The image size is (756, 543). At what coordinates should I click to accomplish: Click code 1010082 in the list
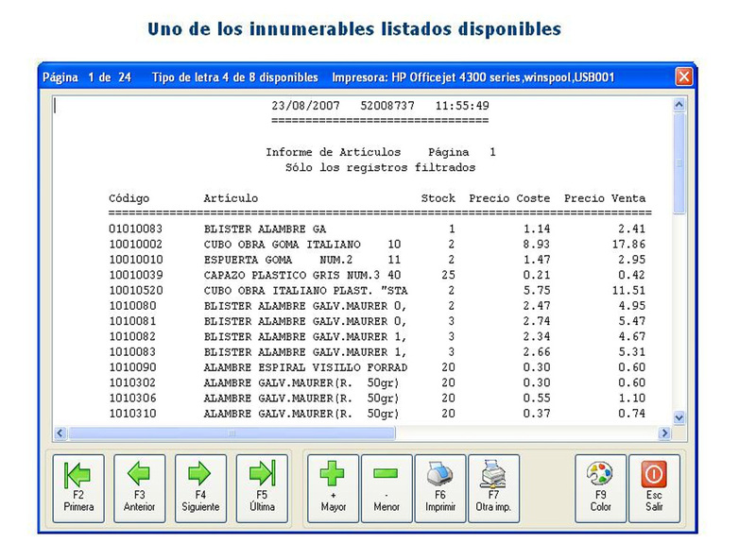132,337
